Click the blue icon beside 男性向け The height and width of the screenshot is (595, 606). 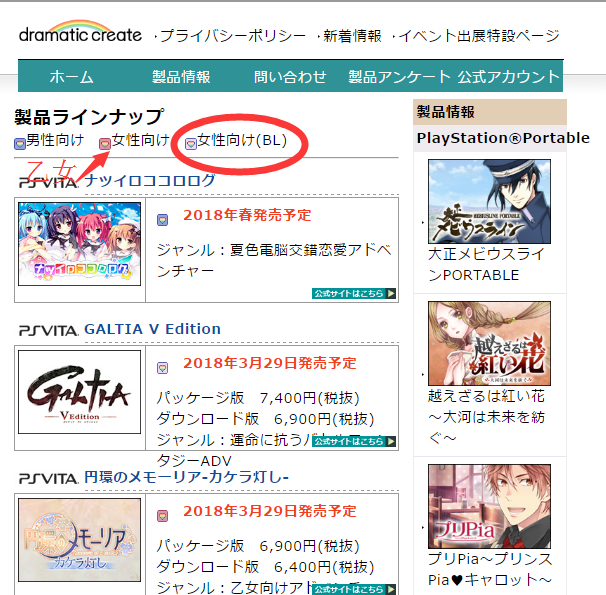click(x=20, y=144)
